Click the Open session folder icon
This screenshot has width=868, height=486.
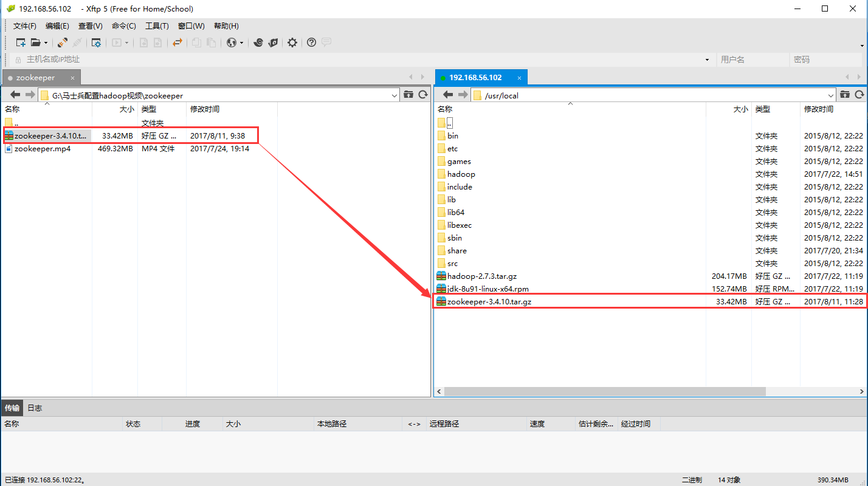click(x=36, y=43)
